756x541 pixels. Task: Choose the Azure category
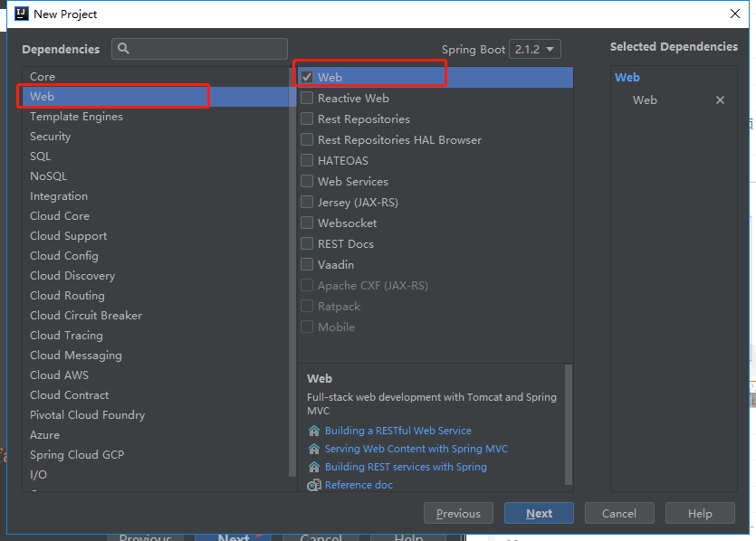coord(155,434)
